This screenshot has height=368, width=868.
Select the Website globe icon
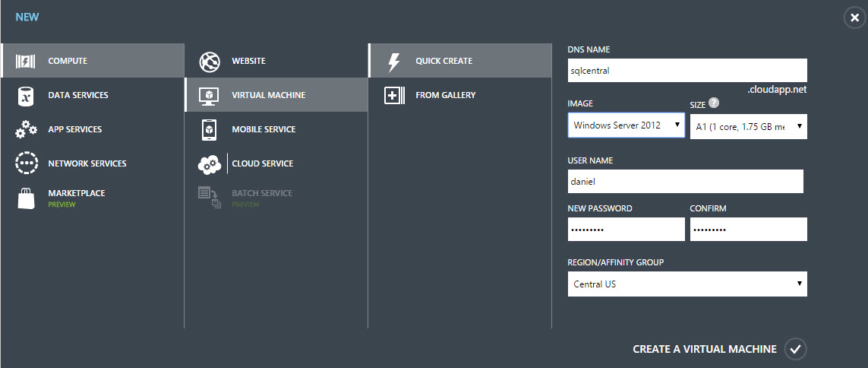[210, 61]
